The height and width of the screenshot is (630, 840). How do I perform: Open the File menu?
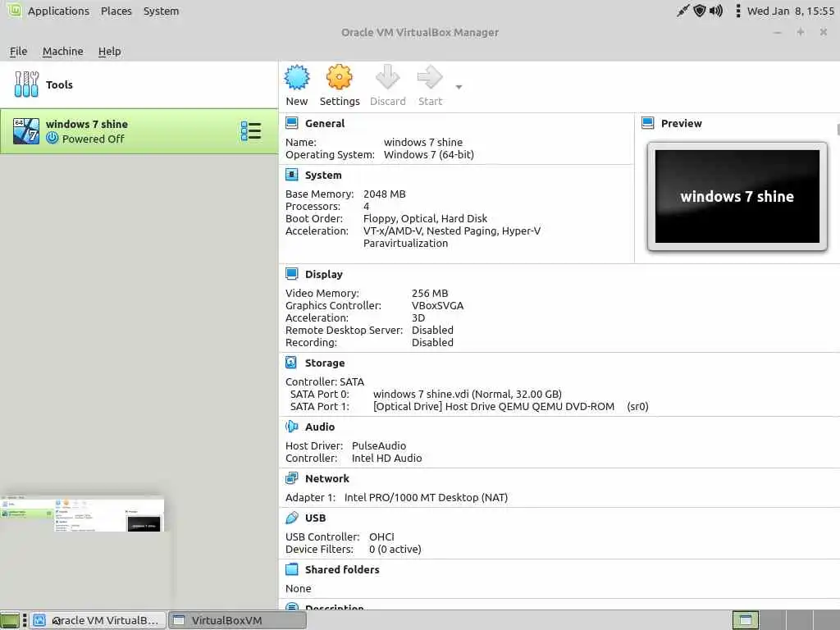coord(18,51)
